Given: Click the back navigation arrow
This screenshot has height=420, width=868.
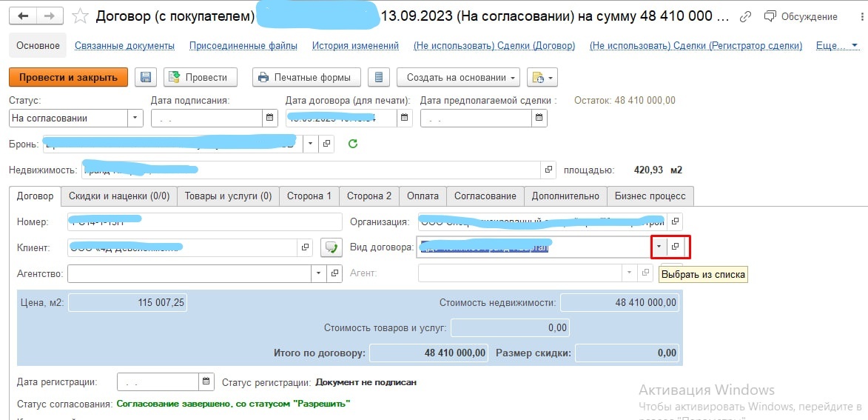Looking at the screenshot, I should pyautogui.click(x=23, y=16).
